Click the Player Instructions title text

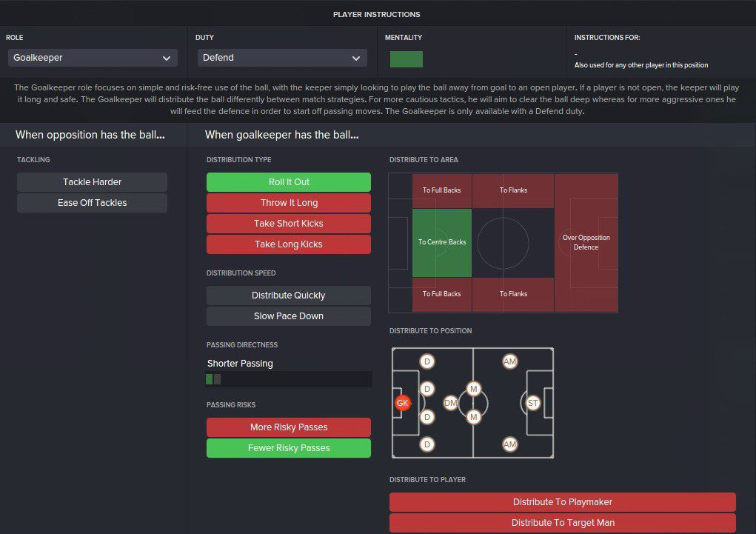pos(377,15)
